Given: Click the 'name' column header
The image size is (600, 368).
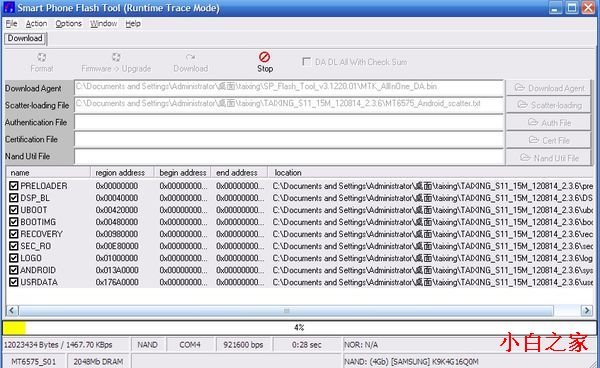Looking at the screenshot, I should [x=48, y=173].
